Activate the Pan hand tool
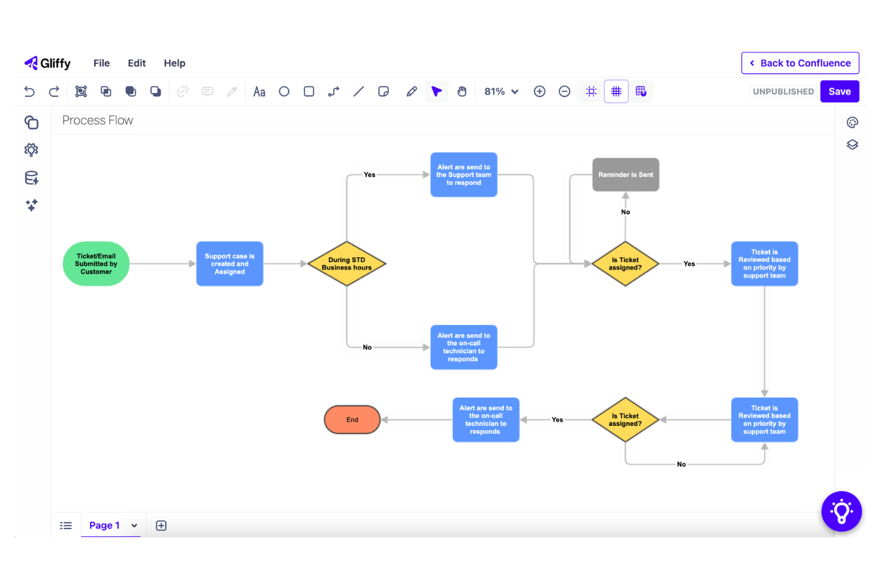Screen dimensions: 882x588 462,91
